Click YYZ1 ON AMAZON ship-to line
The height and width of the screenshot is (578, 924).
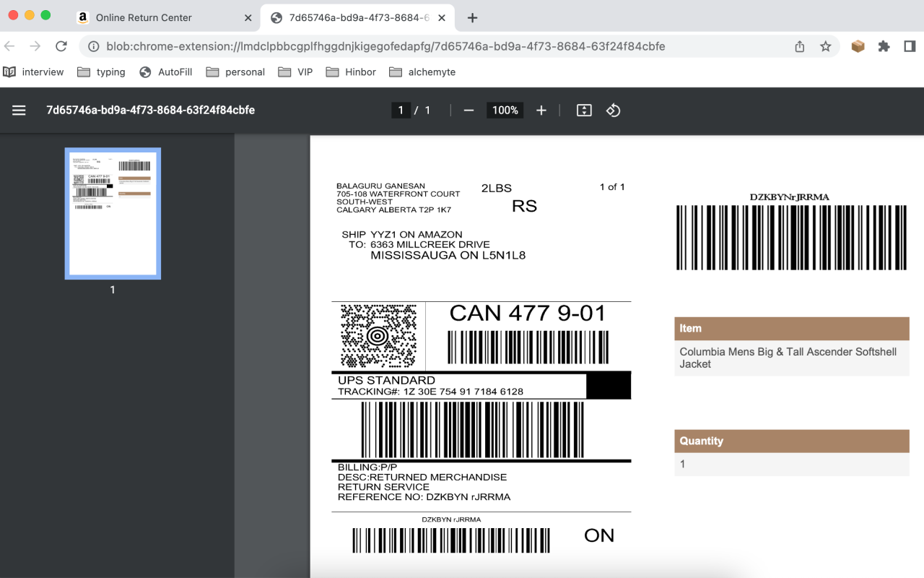click(x=417, y=235)
